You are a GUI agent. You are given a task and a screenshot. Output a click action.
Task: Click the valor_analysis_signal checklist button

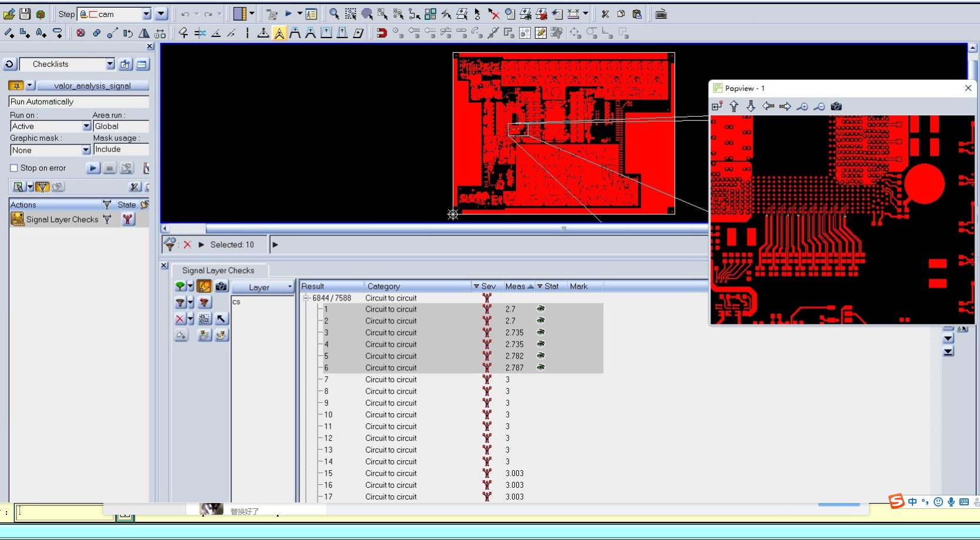93,86
